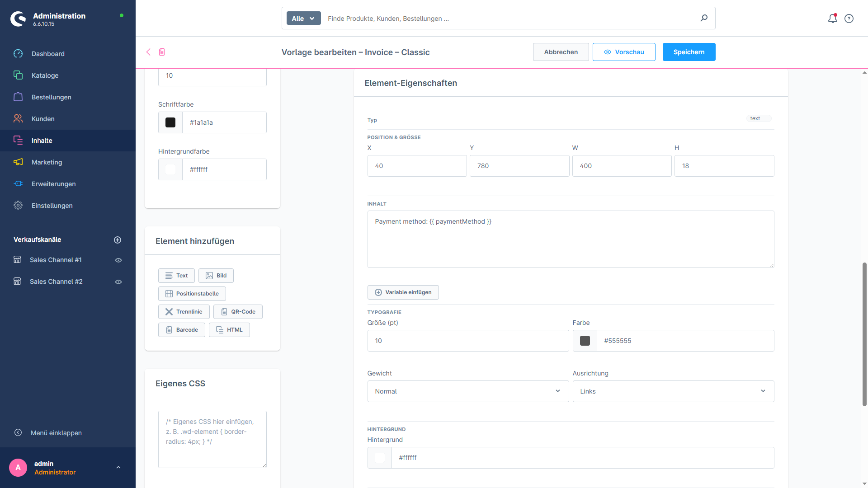Open the Ausrichtung dropdown
Screen dimensions: 868x488
[x=673, y=391]
